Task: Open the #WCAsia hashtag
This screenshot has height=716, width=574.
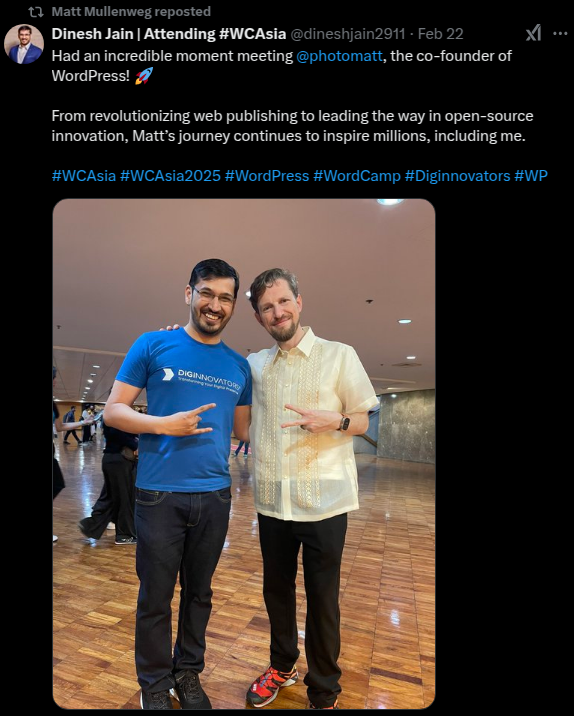Action: [x=84, y=176]
